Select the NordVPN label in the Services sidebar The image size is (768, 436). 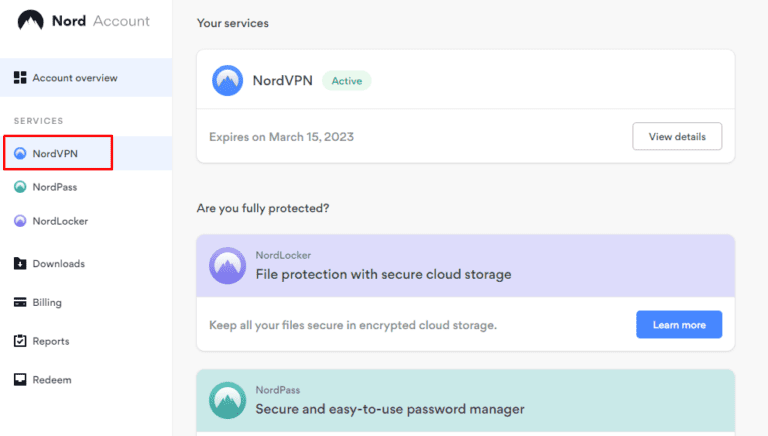55,154
